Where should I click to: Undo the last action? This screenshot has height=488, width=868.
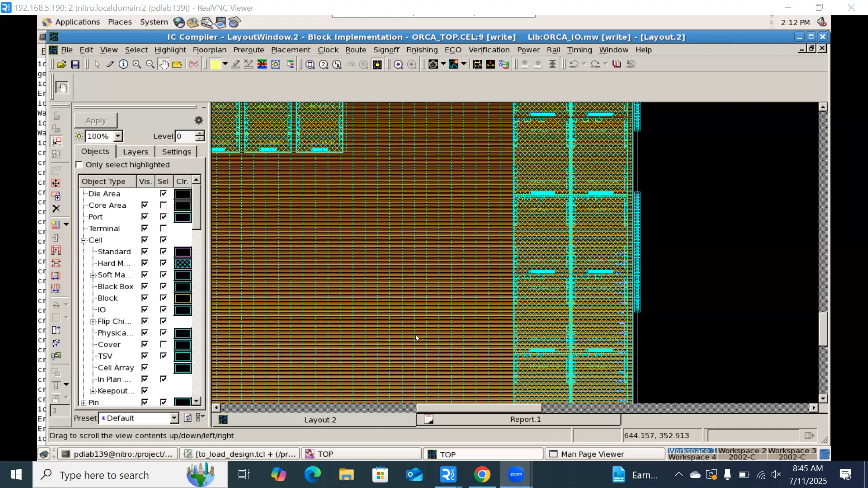574,64
